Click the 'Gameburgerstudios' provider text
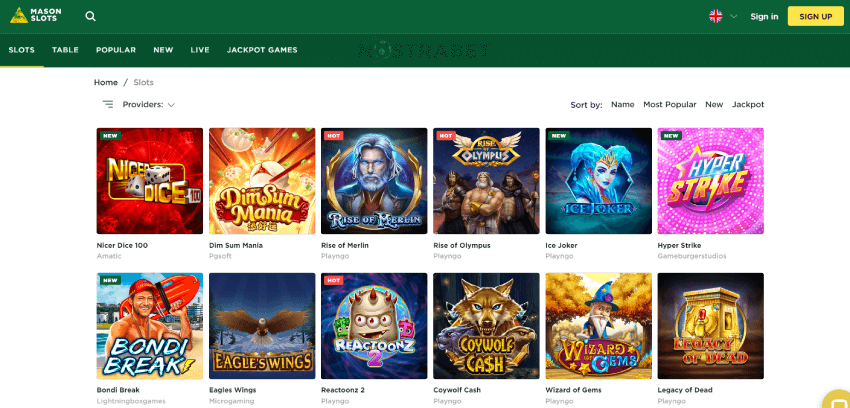Image resolution: width=850 pixels, height=408 pixels. coord(692,256)
